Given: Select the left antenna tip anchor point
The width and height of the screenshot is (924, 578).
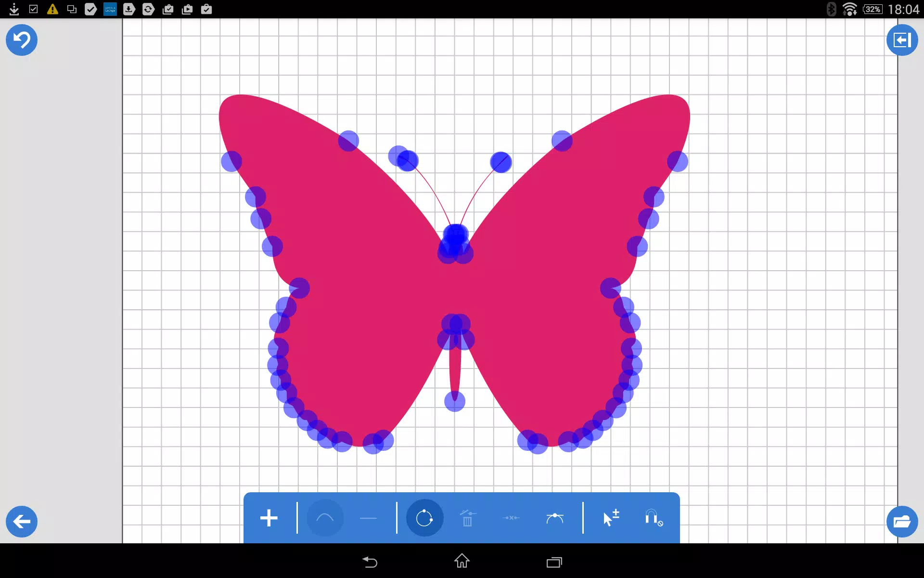Looking at the screenshot, I should [408, 161].
